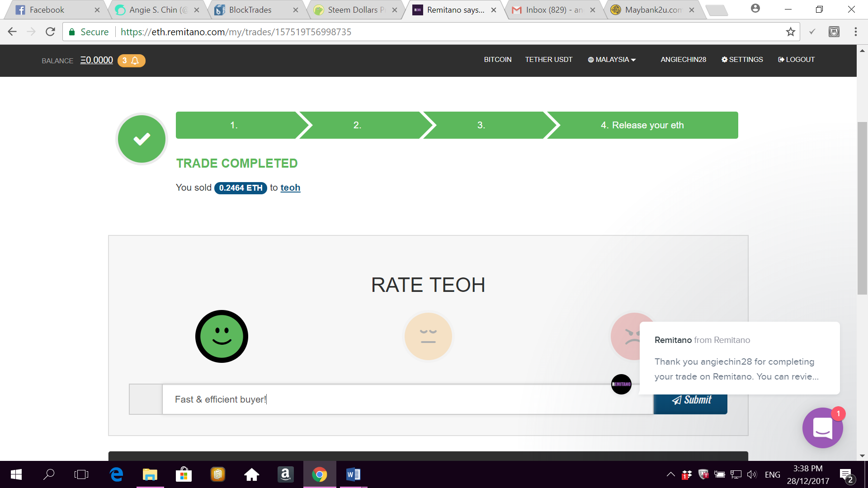Open a new browser tab
Image resolution: width=868 pixels, height=488 pixels.
pyautogui.click(x=717, y=10)
